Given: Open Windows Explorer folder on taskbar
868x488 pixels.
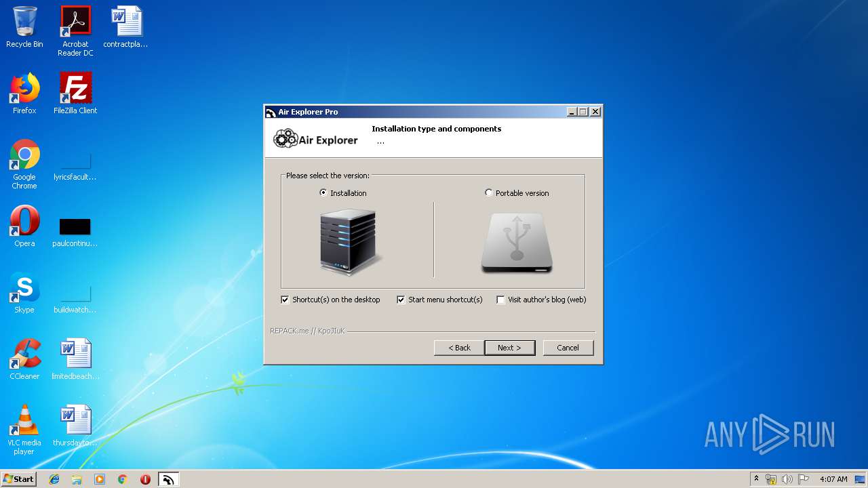Looking at the screenshot, I should coord(77,479).
